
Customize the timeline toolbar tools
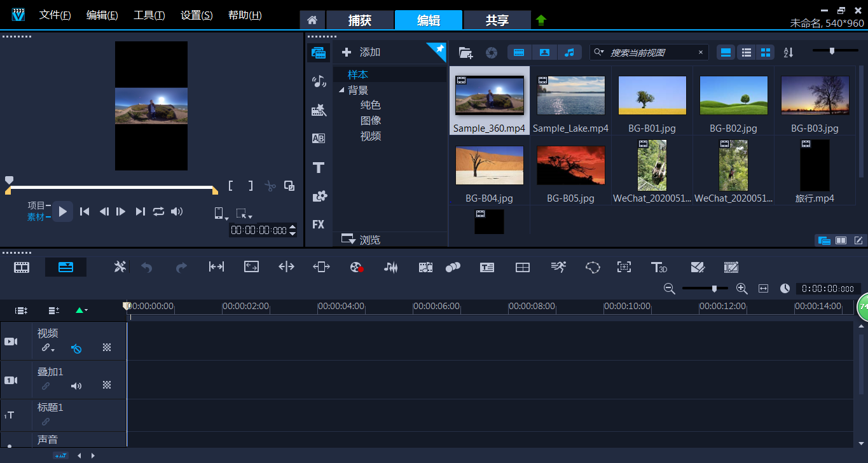pyautogui.click(x=120, y=267)
